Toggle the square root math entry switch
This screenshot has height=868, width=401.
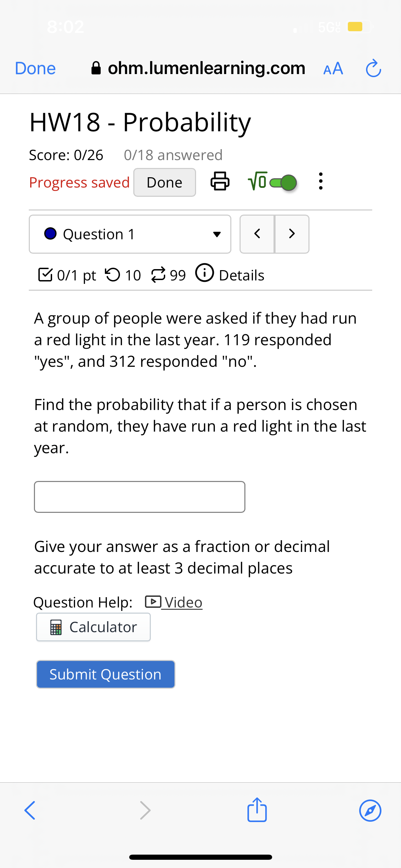(281, 183)
